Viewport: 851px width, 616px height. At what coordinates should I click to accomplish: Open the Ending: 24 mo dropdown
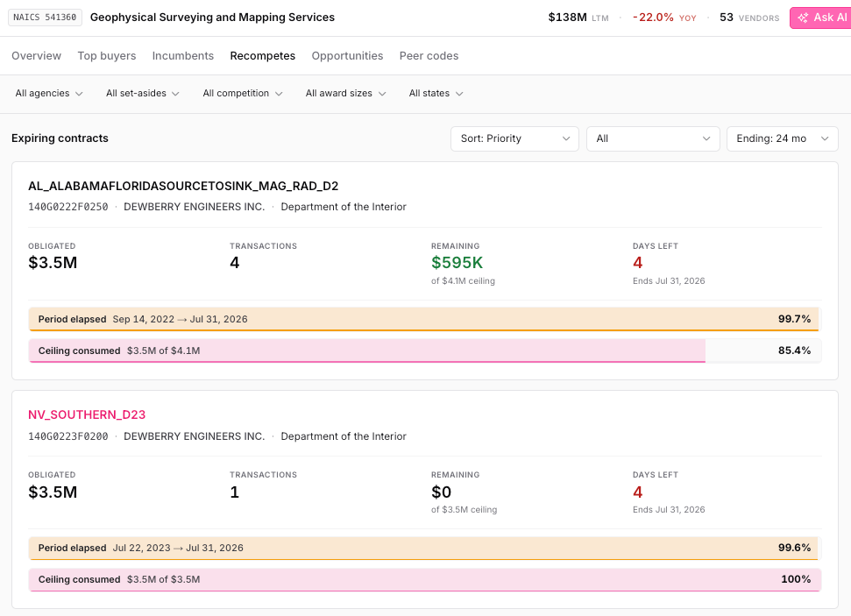coord(782,138)
